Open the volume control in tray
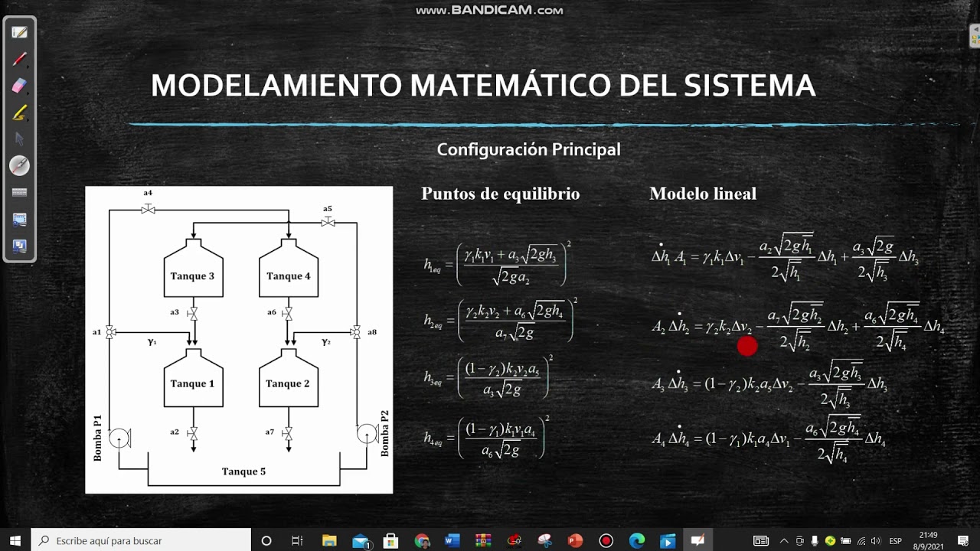The width and height of the screenshot is (980, 551). tap(875, 541)
